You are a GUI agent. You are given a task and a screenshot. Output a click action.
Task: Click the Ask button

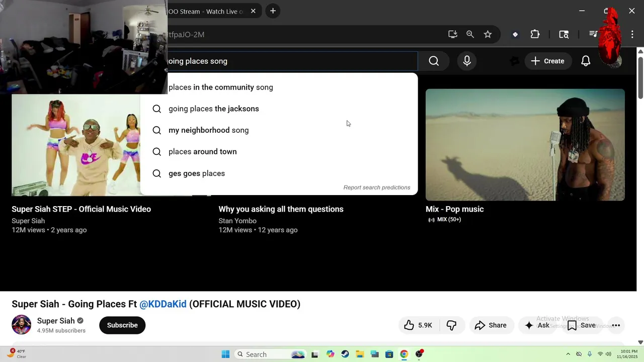click(x=537, y=325)
